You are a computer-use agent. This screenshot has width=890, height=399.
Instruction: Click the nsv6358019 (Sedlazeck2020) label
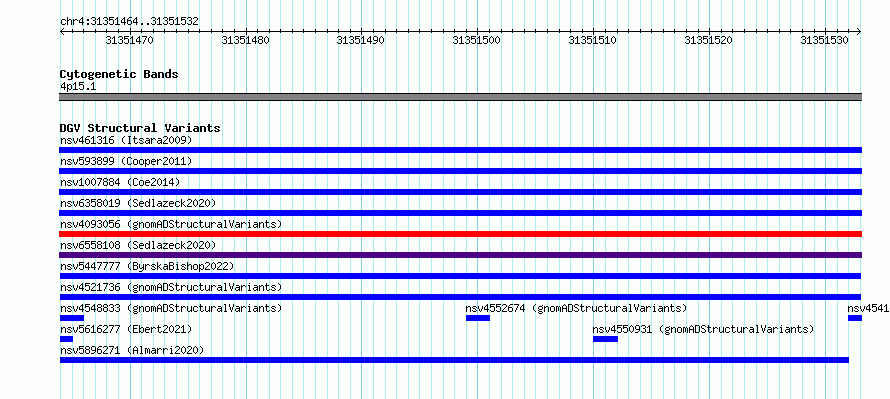138,203
